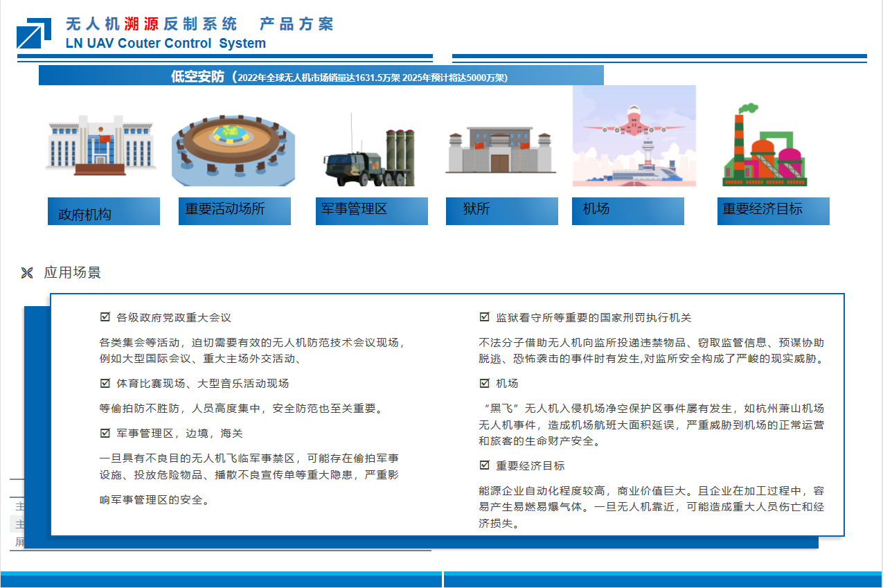Toggle the 机场 checkbox in scenario list
The width and height of the screenshot is (883, 588).
click(485, 383)
